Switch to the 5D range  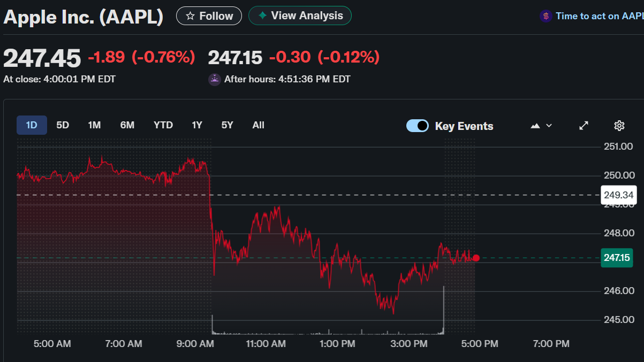point(63,125)
